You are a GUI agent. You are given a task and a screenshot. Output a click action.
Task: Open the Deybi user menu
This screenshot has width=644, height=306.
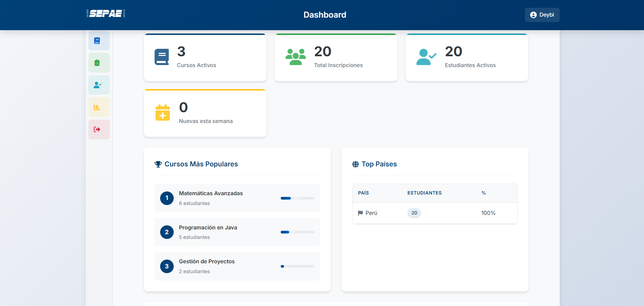(x=542, y=15)
